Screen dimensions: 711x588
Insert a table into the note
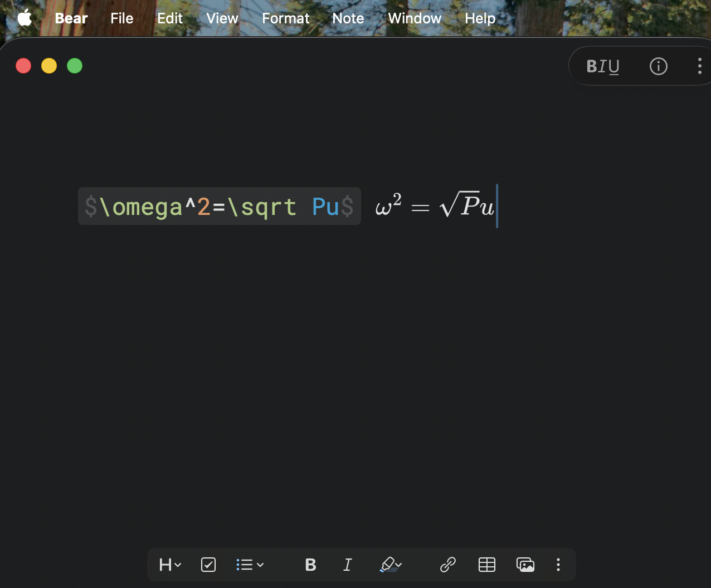(487, 565)
